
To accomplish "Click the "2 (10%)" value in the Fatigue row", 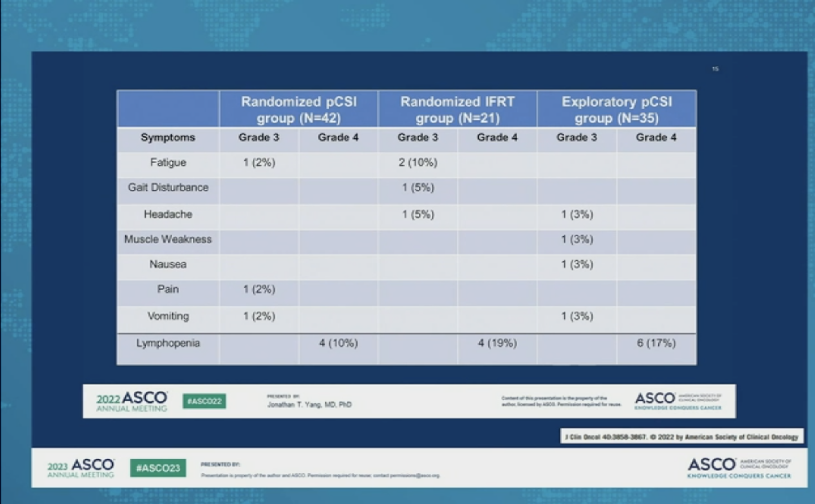I will (x=418, y=163).
